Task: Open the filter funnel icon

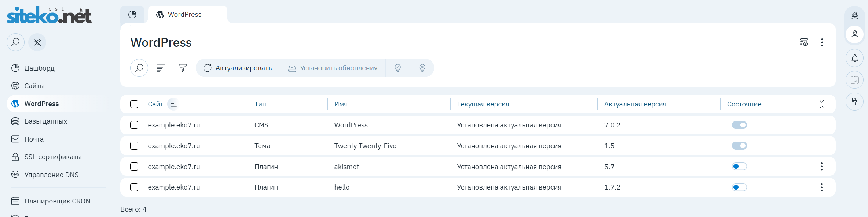Action: click(183, 68)
